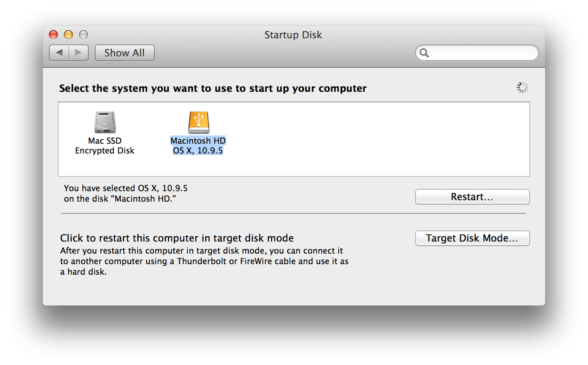This screenshot has width=588, height=365.
Task: Click the Thunderbolt or FireWire description paragraph
Action: (x=204, y=261)
